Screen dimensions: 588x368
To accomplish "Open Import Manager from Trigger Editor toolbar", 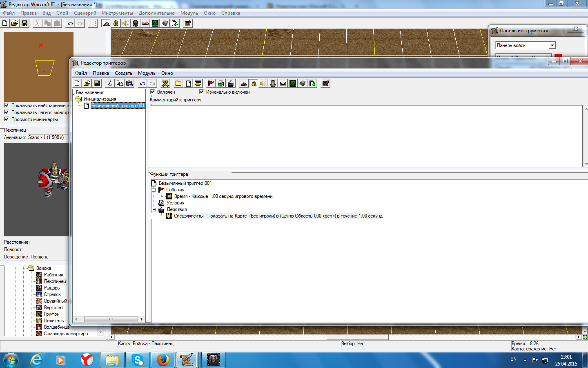I will [312, 83].
